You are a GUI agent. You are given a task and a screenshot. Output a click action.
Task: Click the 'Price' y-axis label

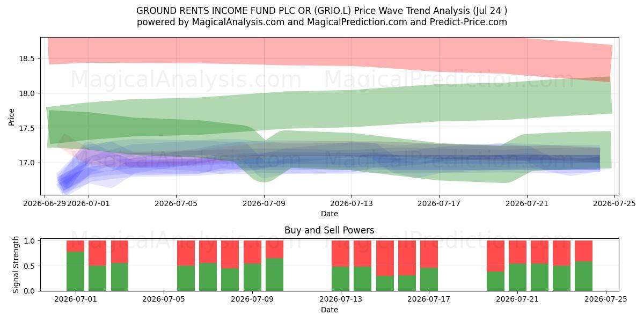11,116
